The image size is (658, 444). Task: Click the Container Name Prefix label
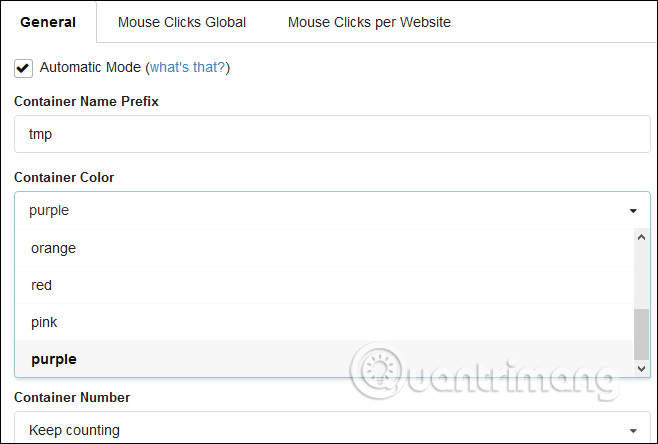click(x=86, y=101)
